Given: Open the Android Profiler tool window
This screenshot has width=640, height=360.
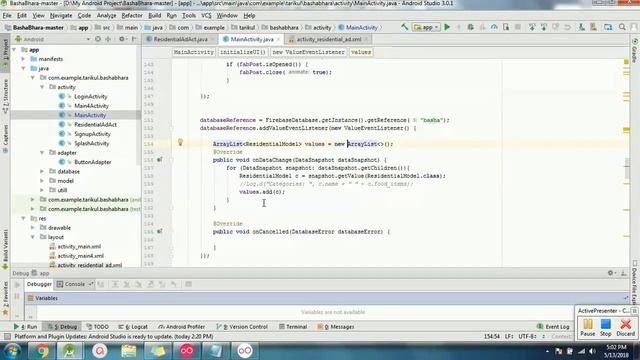Looking at the screenshot, I should click(181, 327).
